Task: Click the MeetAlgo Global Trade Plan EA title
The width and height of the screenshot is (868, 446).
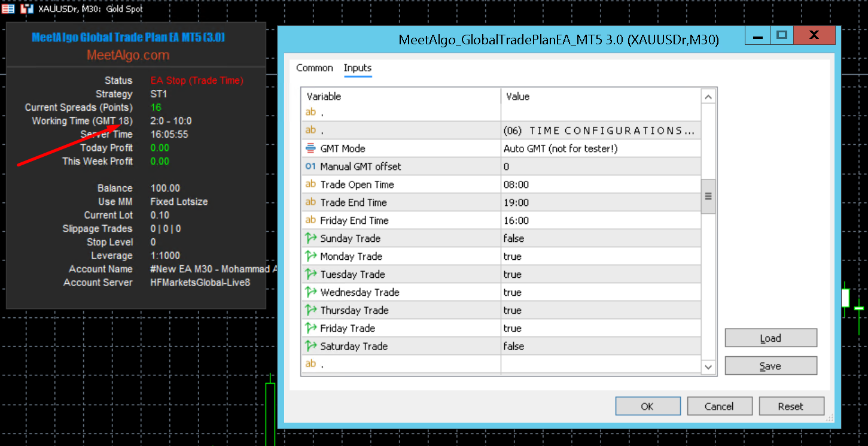Action: coord(128,37)
